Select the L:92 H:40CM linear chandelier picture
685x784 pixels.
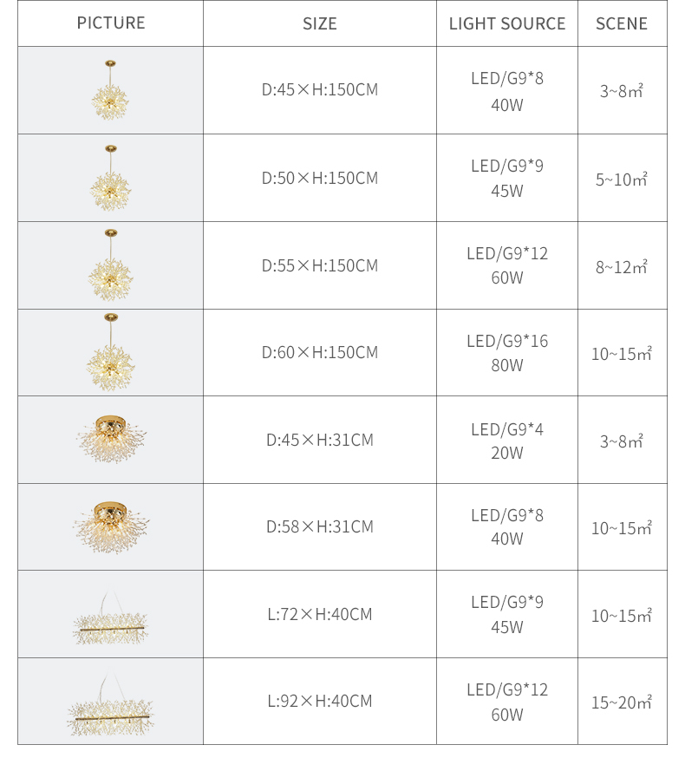tap(110, 704)
